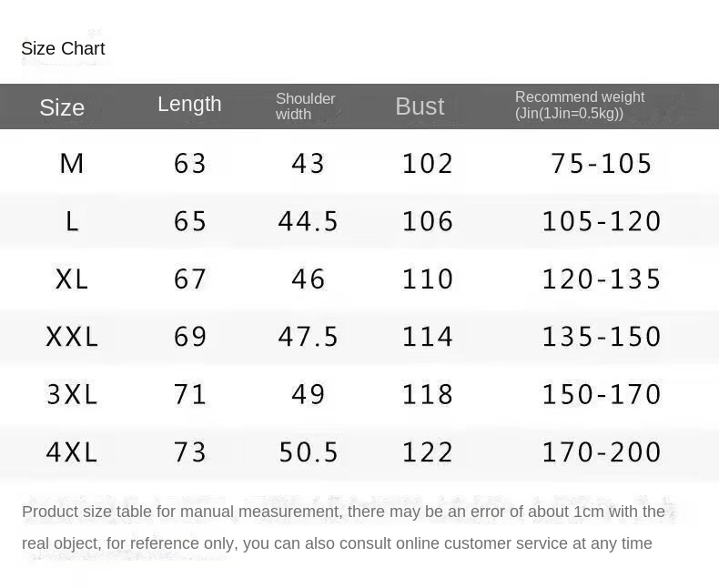Select the 44.5 shoulder width value

point(309,221)
